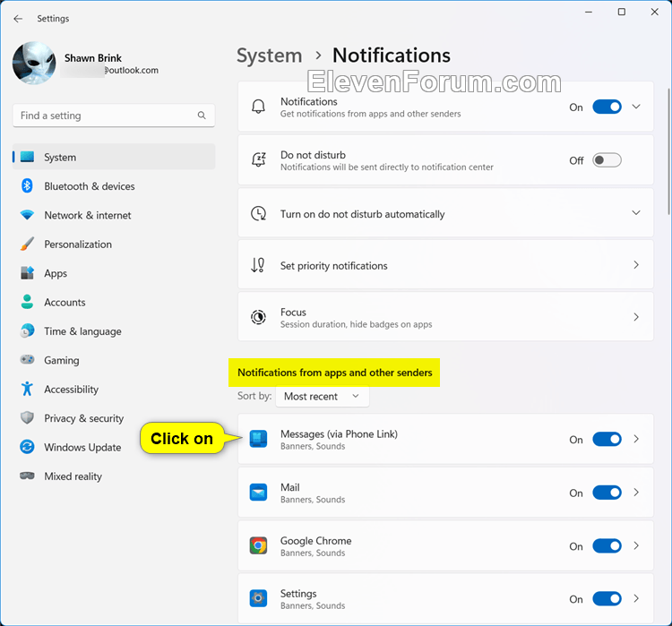Screen dimensions: 672x626
Task: Select System in the sidebar
Action: [x=114, y=157]
